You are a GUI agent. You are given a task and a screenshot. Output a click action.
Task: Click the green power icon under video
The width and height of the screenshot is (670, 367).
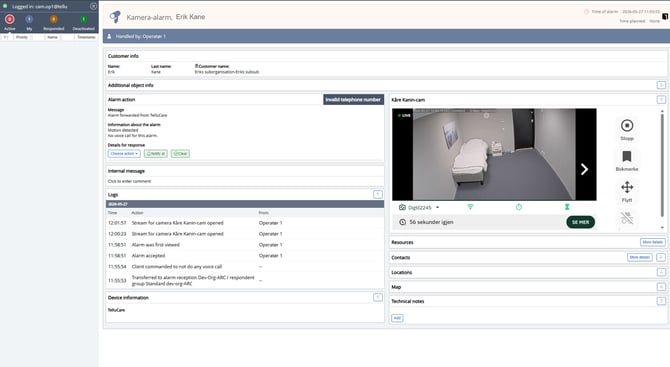pos(519,207)
